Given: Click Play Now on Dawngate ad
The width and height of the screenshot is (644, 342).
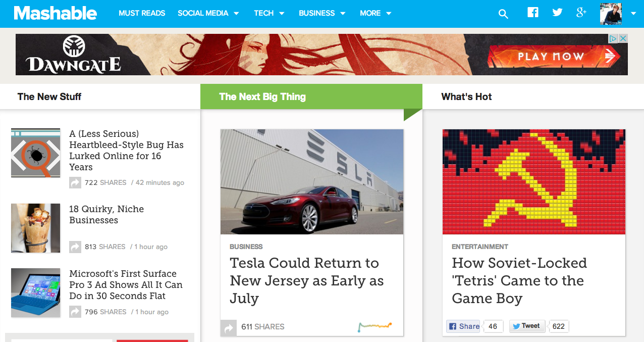Looking at the screenshot, I should click(554, 57).
